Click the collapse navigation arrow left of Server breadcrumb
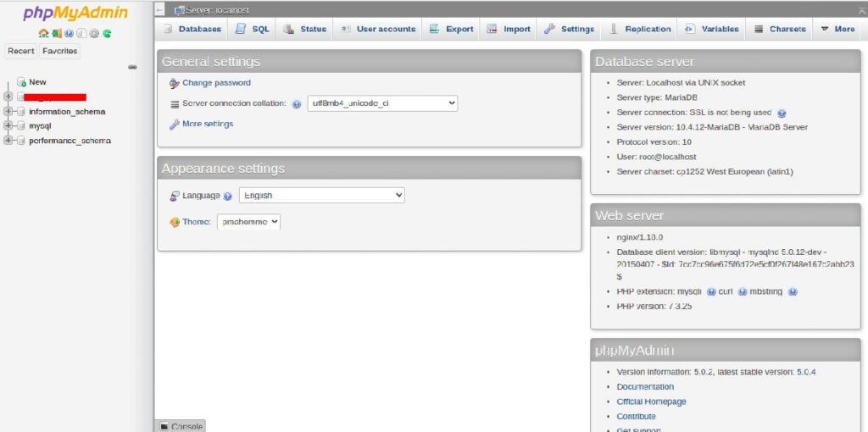The width and height of the screenshot is (868, 432). [x=159, y=10]
